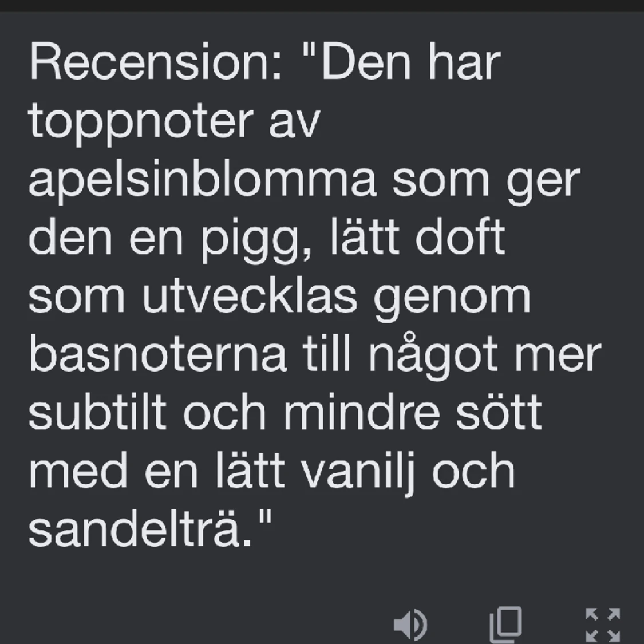Click the word "Recension:" in the text

coord(156,62)
